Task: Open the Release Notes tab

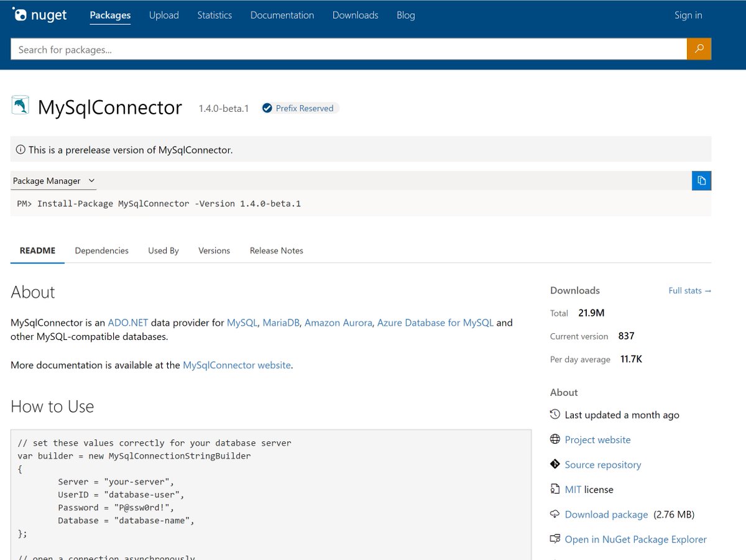Action: tap(277, 250)
